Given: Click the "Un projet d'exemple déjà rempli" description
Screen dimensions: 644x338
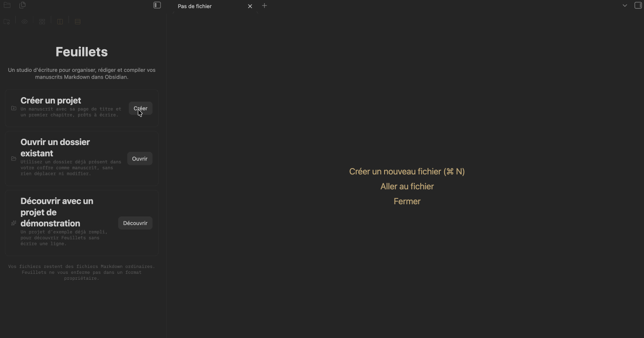Looking at the screenshot, I should coord(64,238).
